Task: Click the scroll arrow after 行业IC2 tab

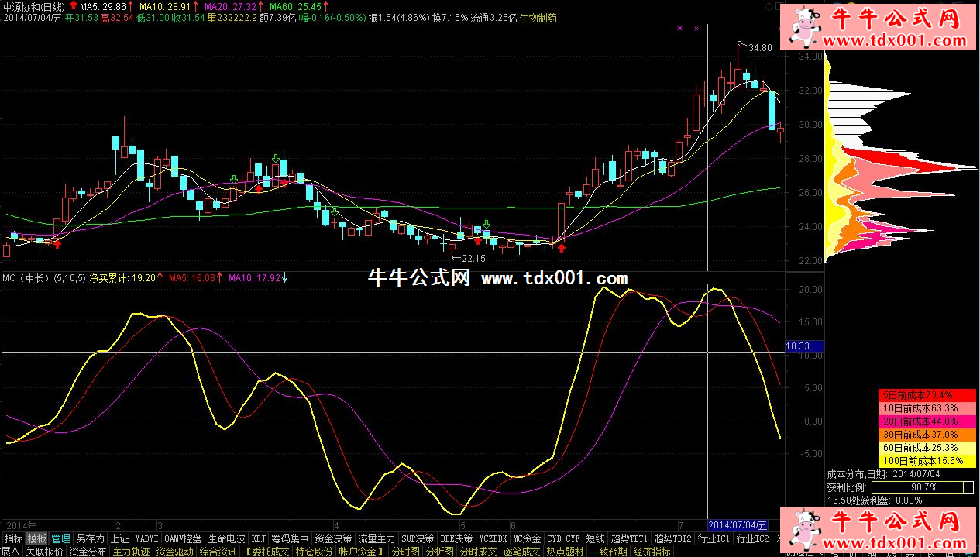Action: point(779,538)
